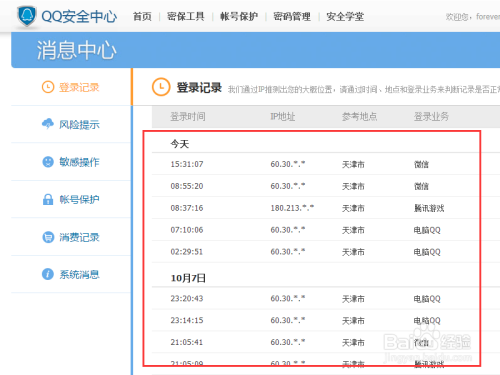Click the 15:31:07 login time entry
The width and height of the screenshot is (500, 375).
[187, 164]
